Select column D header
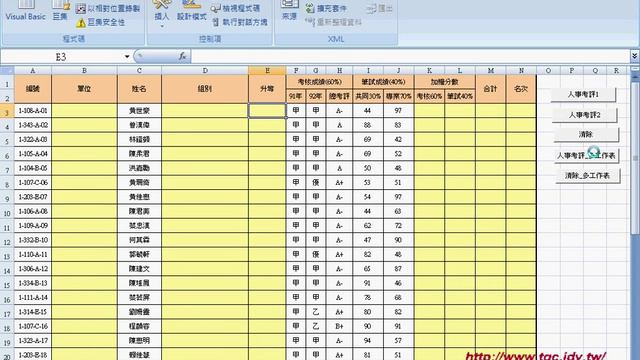 [205, 71]
